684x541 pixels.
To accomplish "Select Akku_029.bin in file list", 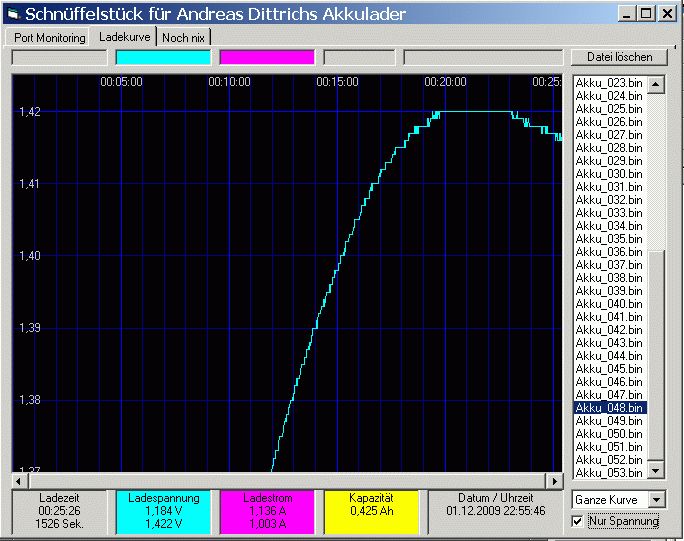I will (609, 161).
